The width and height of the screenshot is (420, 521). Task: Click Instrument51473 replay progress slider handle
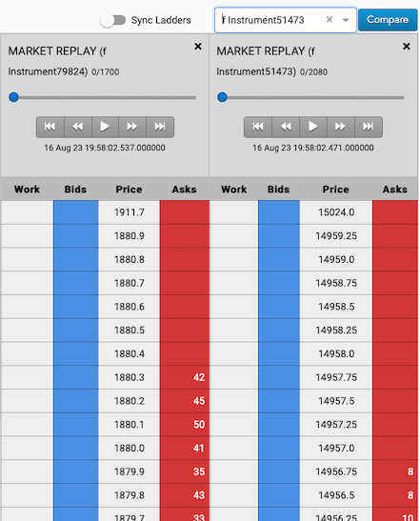coord(222,97)
